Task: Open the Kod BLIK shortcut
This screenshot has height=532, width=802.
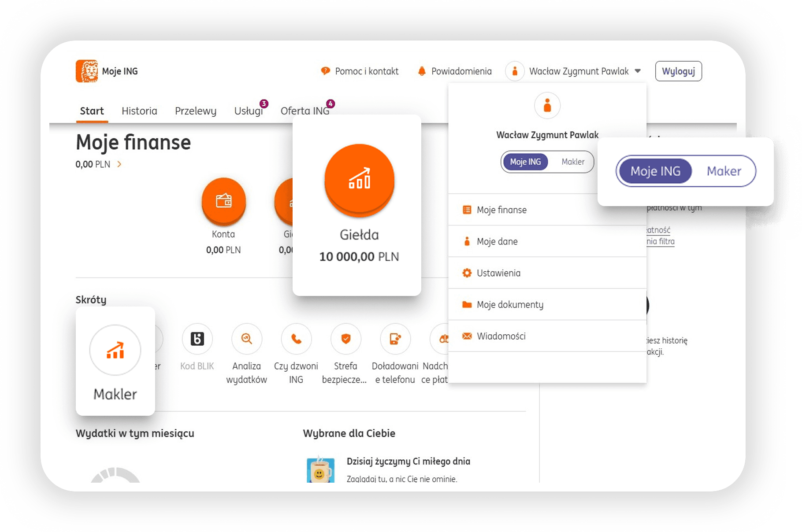Action: (x=197, y=339)
